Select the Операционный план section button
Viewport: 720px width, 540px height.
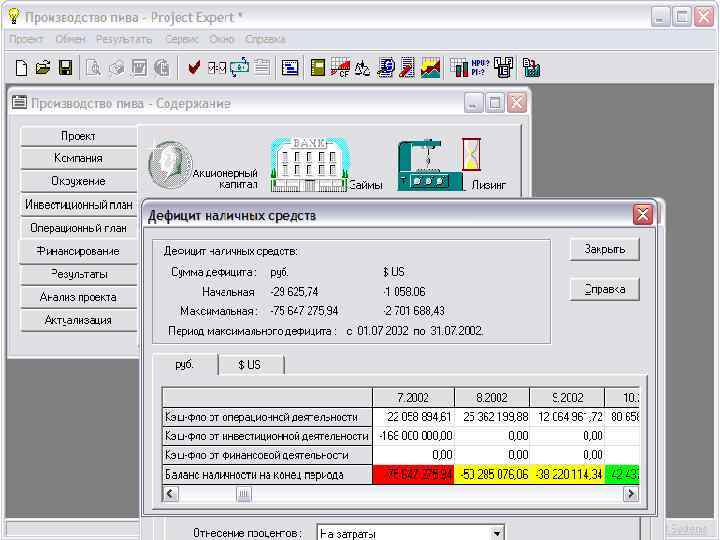[x=79, y=228]
